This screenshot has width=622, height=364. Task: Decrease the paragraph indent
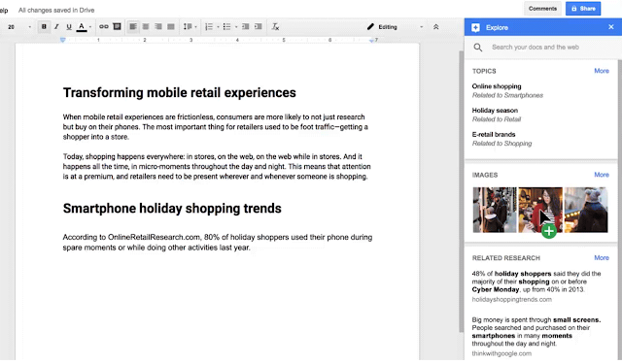(246, 26)
